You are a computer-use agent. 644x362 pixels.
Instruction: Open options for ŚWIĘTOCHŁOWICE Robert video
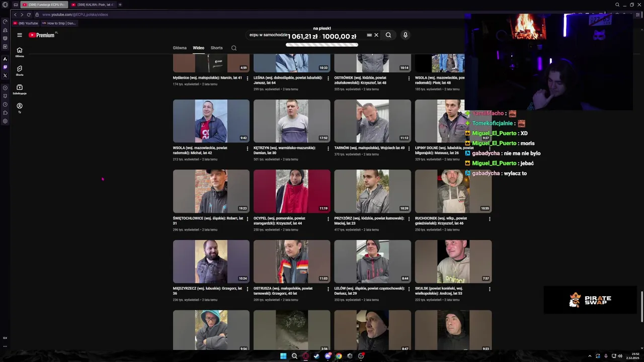pyautogui.click(x=247, y=219)
